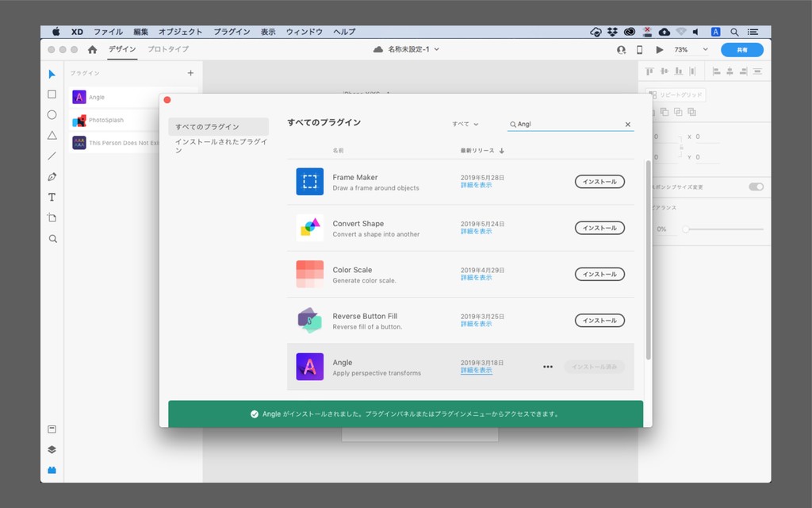Open the mobile device preview icon

click(x=640, y=50)
